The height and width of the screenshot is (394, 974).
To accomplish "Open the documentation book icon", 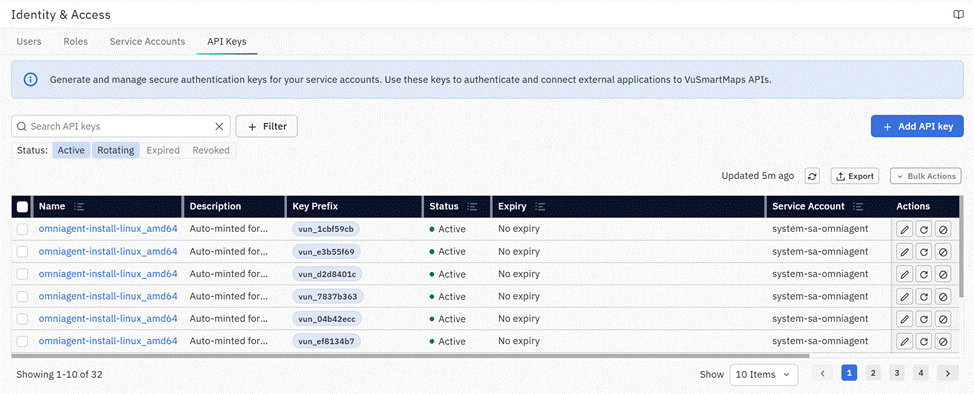I will pyautogui.click(x=958, y=15).
